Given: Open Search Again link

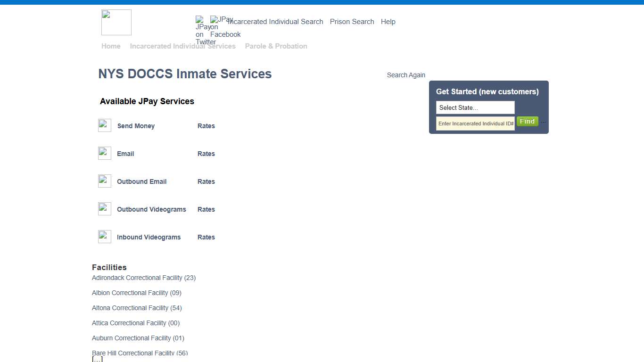Looking at the screenshot, I should tap(406, 74).
